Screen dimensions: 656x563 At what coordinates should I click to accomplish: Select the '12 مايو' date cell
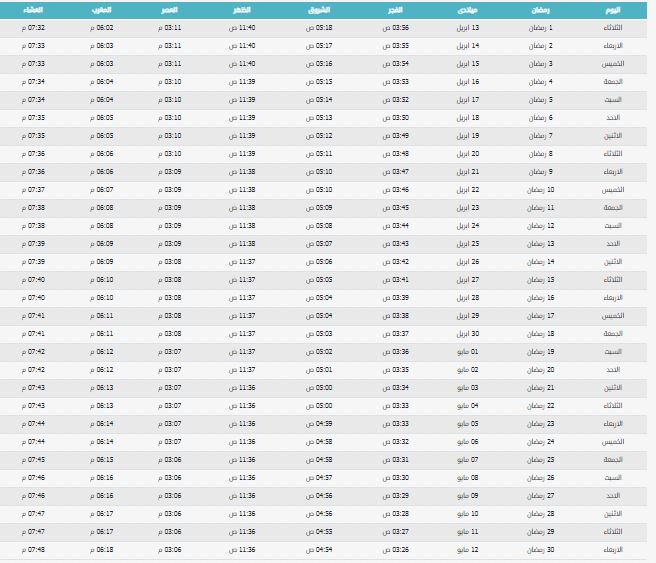pos(468,550)
